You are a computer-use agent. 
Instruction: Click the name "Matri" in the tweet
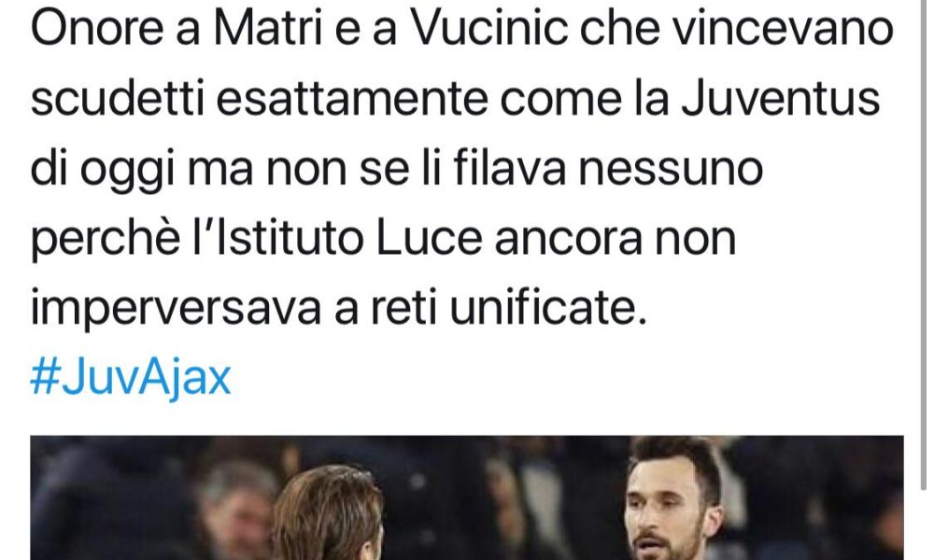[x=267, y=29]
